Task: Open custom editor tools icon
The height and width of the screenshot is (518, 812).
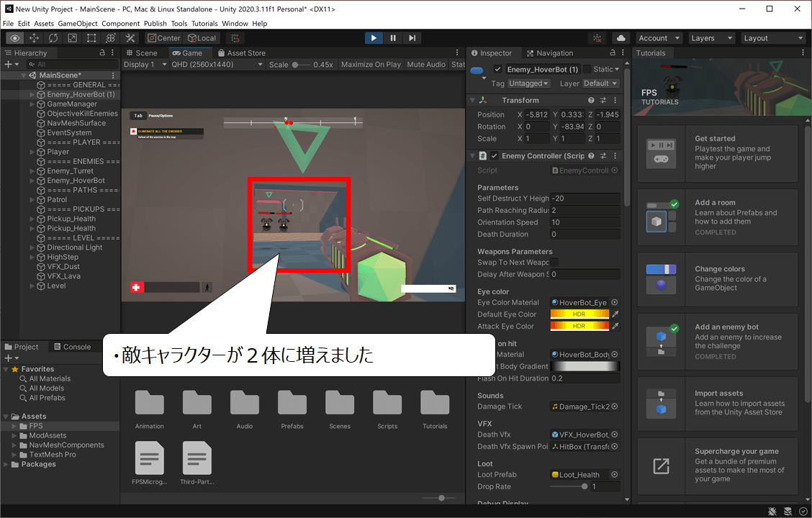Action: [x=130, y=38]
